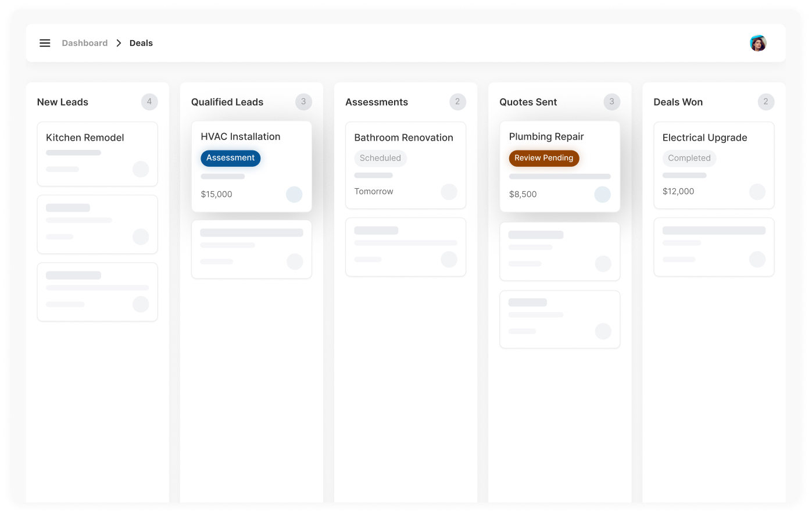Click the Assessments count badge

pos(457,102)
